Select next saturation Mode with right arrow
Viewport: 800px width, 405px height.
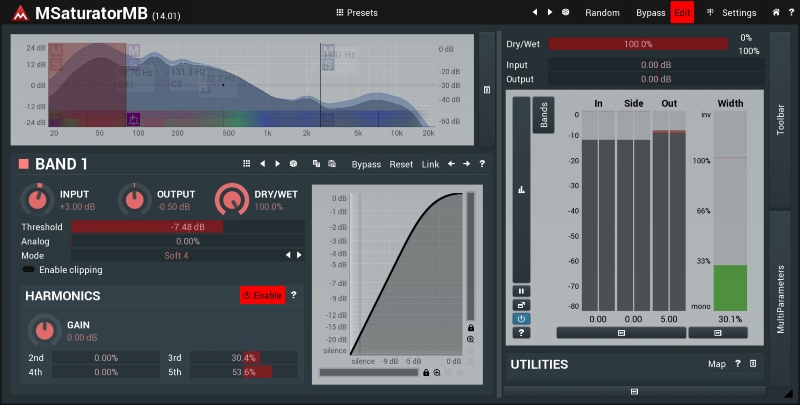[x=298, y=255]
